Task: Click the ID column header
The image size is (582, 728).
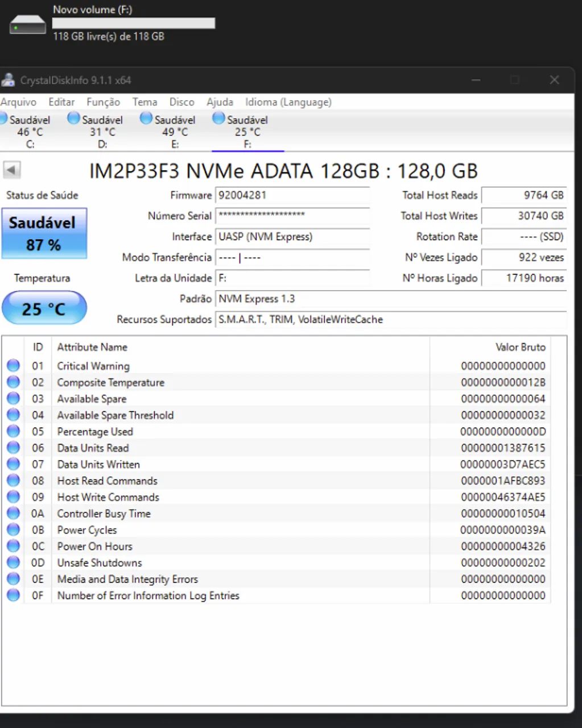Action: tap(38, 347)
